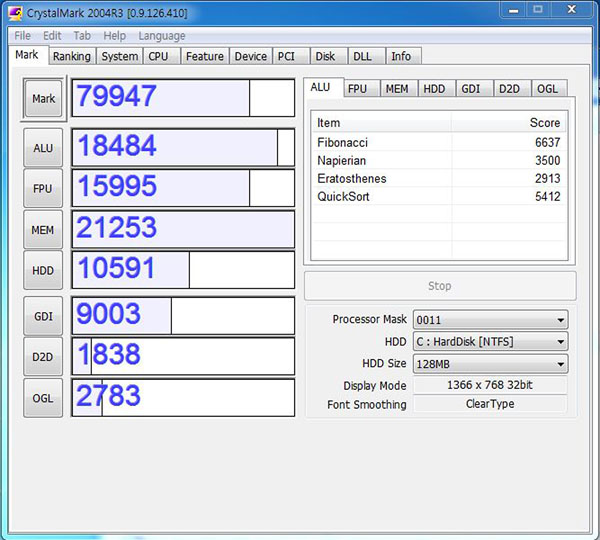Viewport: 600px width, 540px height.
Task: Click the CrystalMark app icon in title bar
Action: [x=15, y=13]
